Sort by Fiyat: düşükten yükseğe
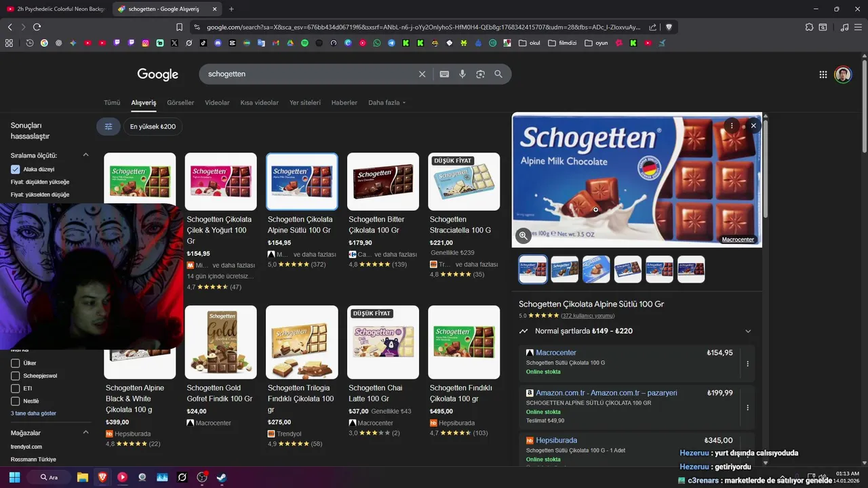 pyautogui.click(x=40, y=182)
